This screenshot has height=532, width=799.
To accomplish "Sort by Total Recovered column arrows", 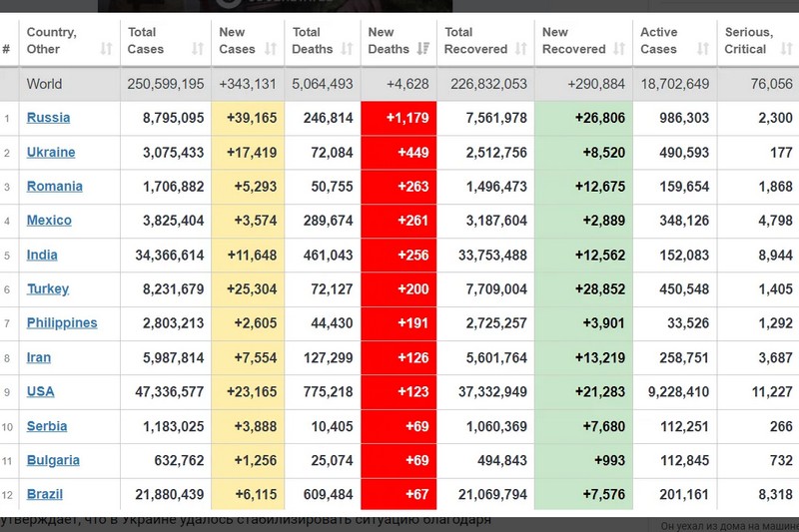I will click(520, 49).
